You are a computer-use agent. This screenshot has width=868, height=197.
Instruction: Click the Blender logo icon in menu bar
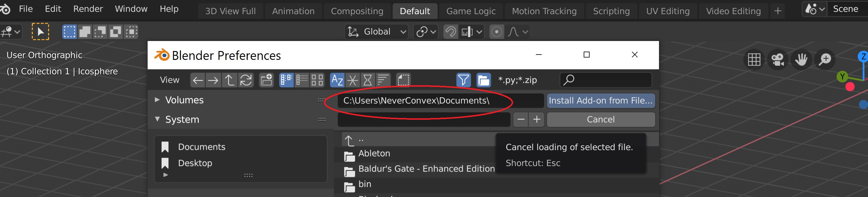tap(5, 9)
